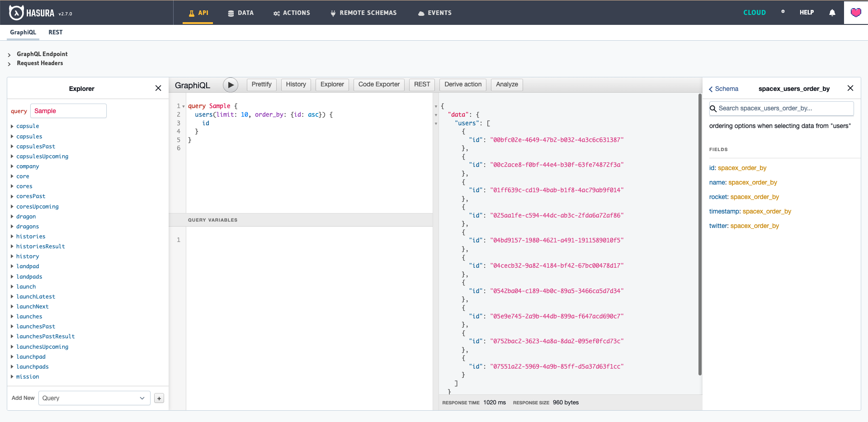
Task: Close the Explorer panel
Action: pos(158,88)
